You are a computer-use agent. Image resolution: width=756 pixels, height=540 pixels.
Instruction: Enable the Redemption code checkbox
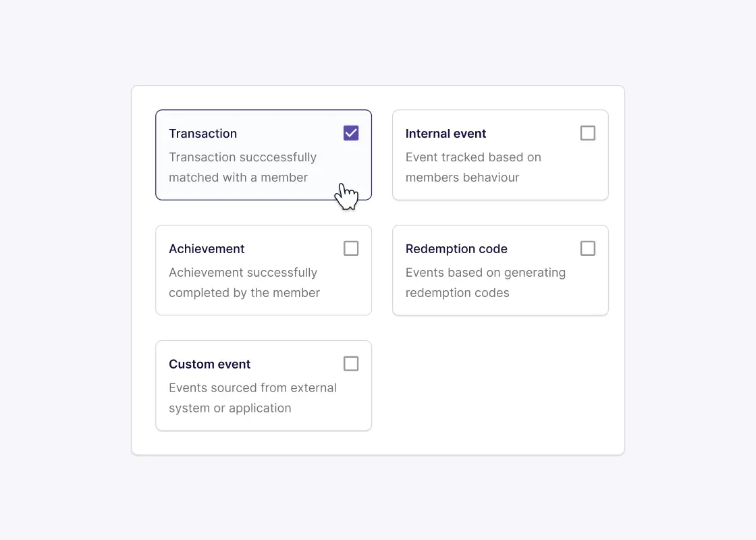587,248
